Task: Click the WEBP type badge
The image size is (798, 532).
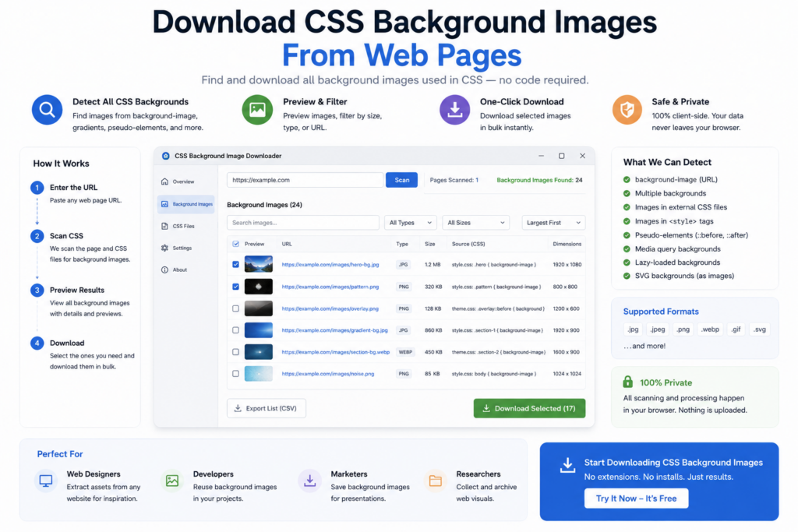Action: pos(405,352)
